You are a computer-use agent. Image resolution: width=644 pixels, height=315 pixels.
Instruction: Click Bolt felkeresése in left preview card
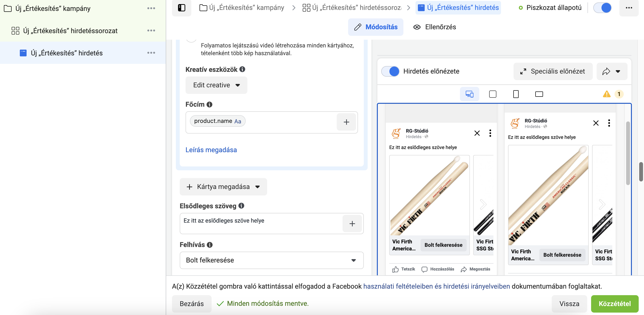coord(443,245)
